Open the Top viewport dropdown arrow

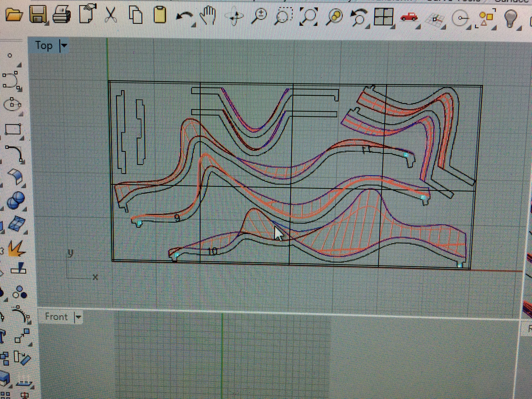click(x=64, y=45)
